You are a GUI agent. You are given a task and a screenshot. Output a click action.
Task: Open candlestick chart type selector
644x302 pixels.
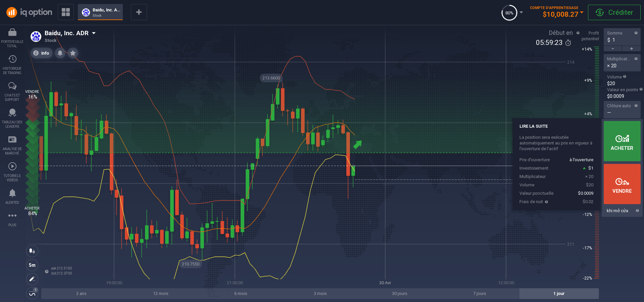(x=32, y=251)
